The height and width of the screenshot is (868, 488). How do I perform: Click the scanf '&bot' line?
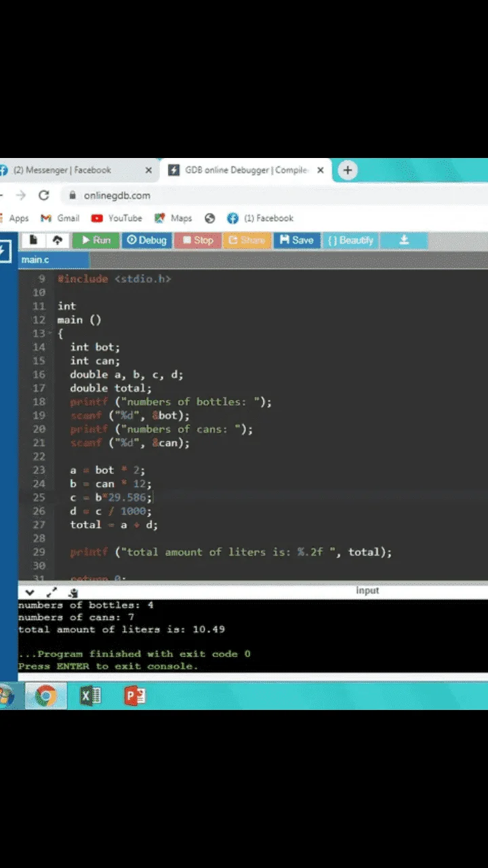[x=129, y=416]
